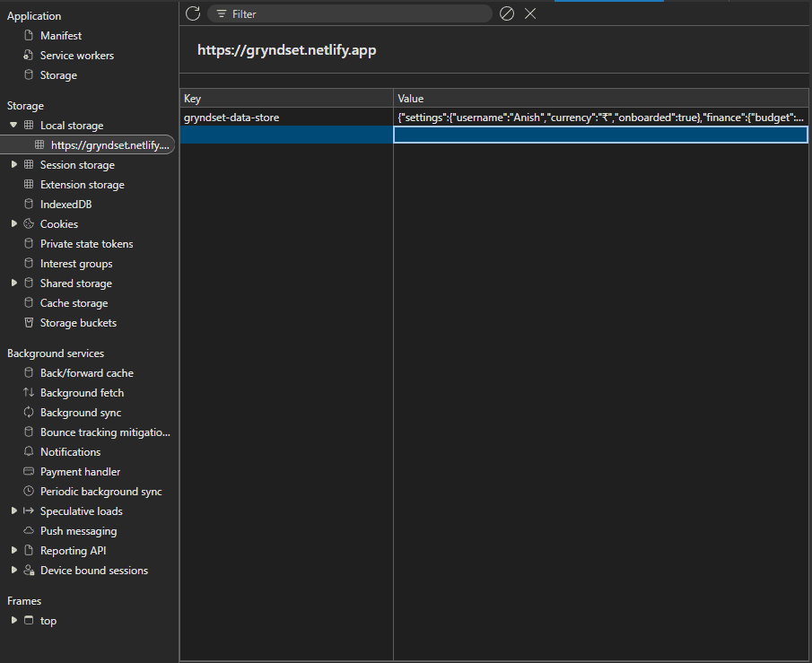
Task: Click the Payment handler card icon
Action: click(x=29, y=471)
